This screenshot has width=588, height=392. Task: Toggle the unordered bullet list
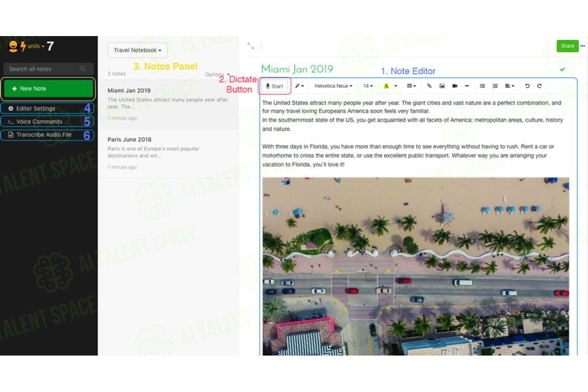pyautogui.click(x=482, y=86)
